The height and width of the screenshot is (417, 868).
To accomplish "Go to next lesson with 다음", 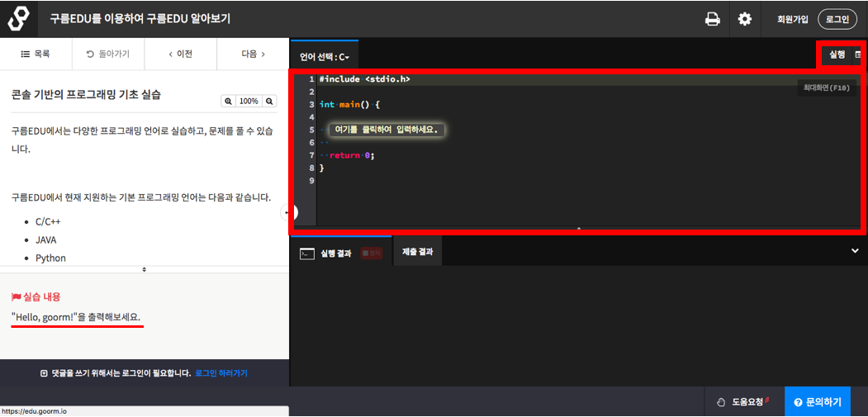I will [x=253, y=54].
